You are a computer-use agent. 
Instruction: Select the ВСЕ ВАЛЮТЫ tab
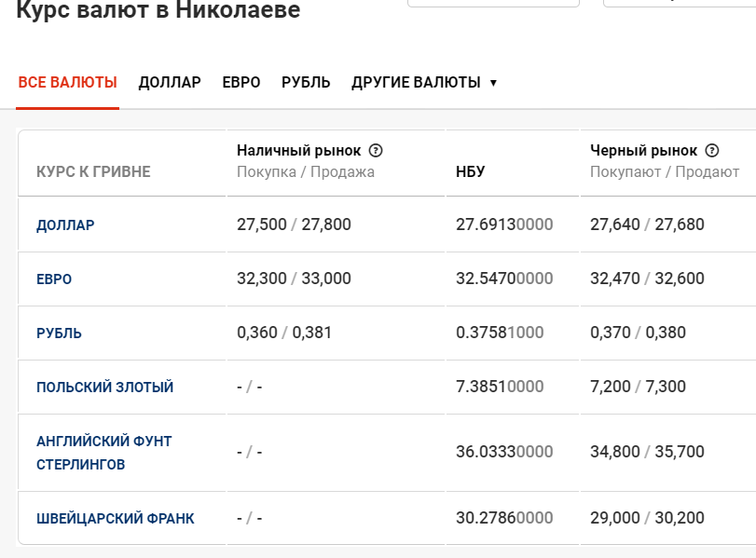click(67, 82)
